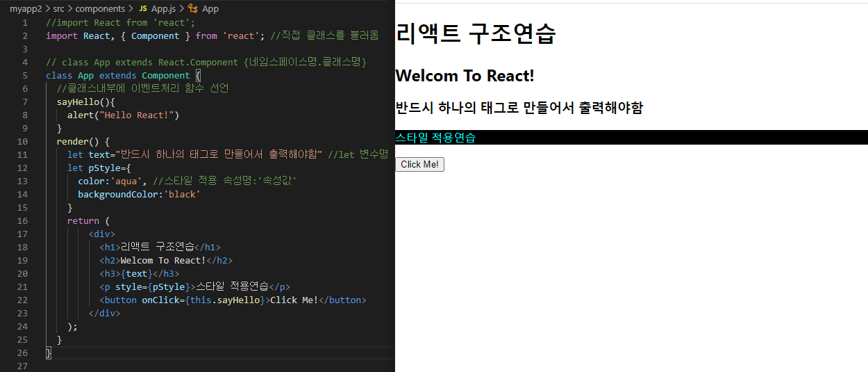Click onClick={this.sayHello} in button code line
Screen dimensions: 868x372
pyautogui.click(x=204, y=300)
